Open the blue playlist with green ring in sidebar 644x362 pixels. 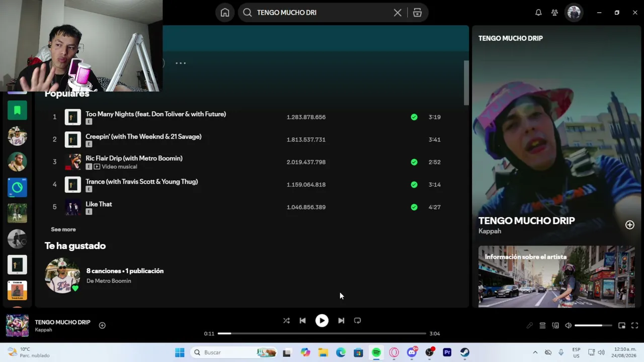pyautogui.click(x=17, y=188)
